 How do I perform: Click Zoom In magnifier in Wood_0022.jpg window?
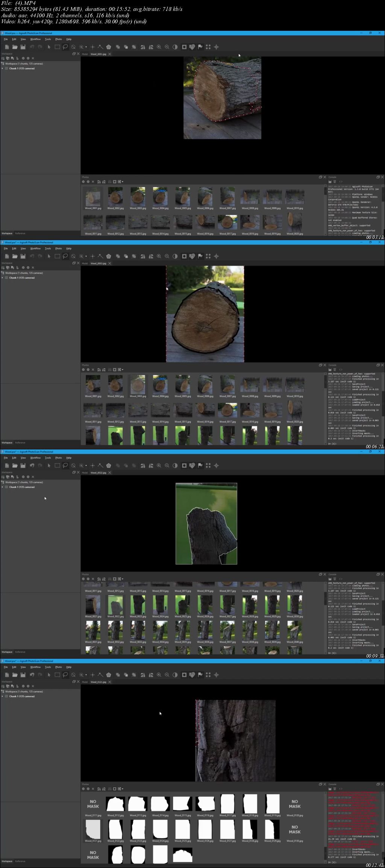pos(159,466)
